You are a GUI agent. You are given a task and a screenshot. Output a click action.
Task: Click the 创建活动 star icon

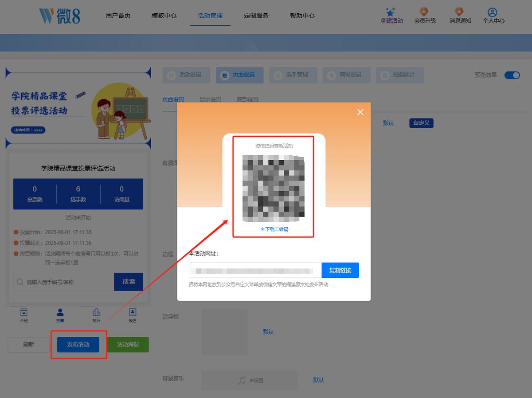pyautogui.click(x=390, y=12)
